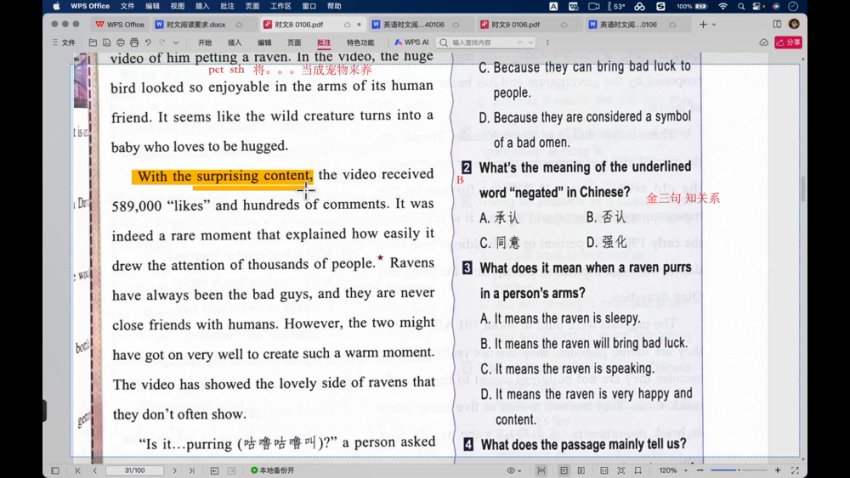This screenshot has width=850, height=478.
Task: Open the 120% zoom level dropdown
Action: tap(670, 470)
